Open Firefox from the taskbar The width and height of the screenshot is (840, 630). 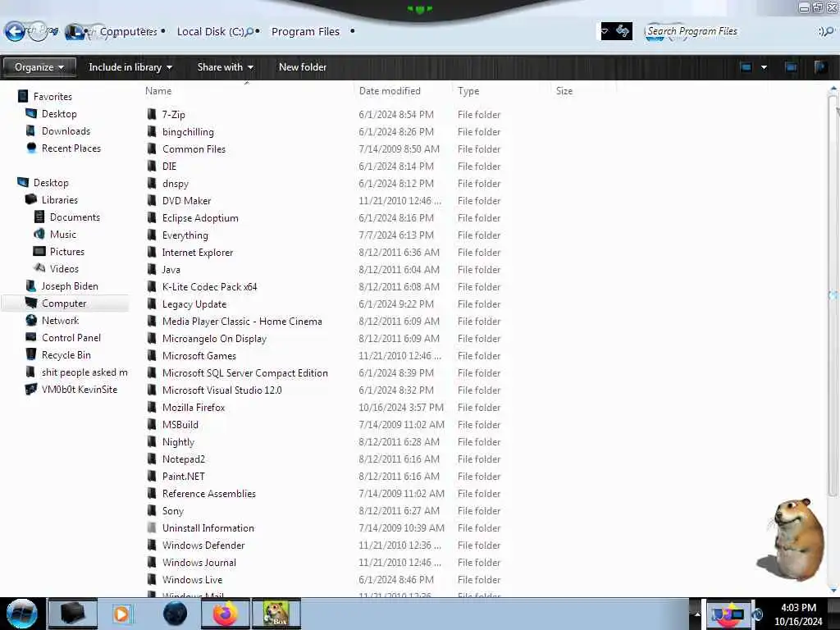pyautogui.click(x=225, y=614)
